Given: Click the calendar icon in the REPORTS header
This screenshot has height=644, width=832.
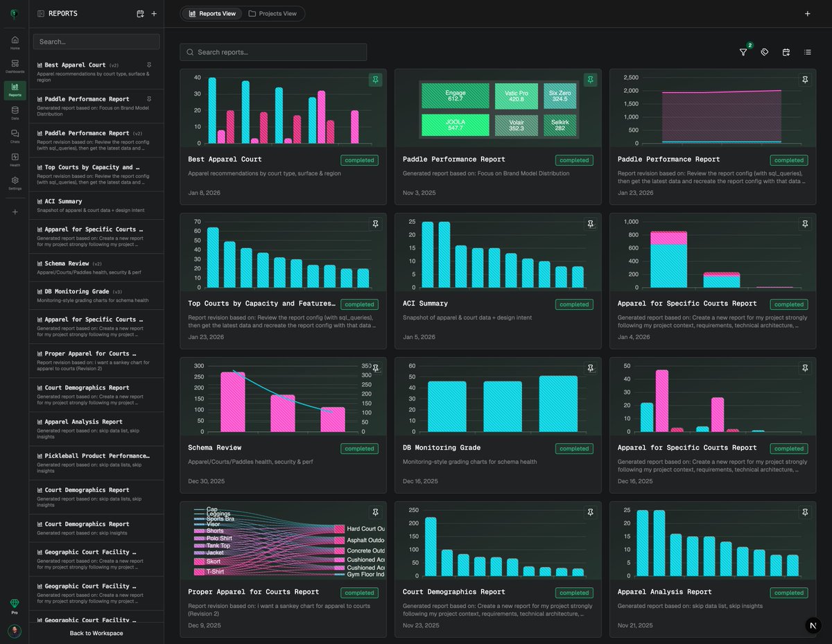Looking at the screenshot, I should 140,13.
